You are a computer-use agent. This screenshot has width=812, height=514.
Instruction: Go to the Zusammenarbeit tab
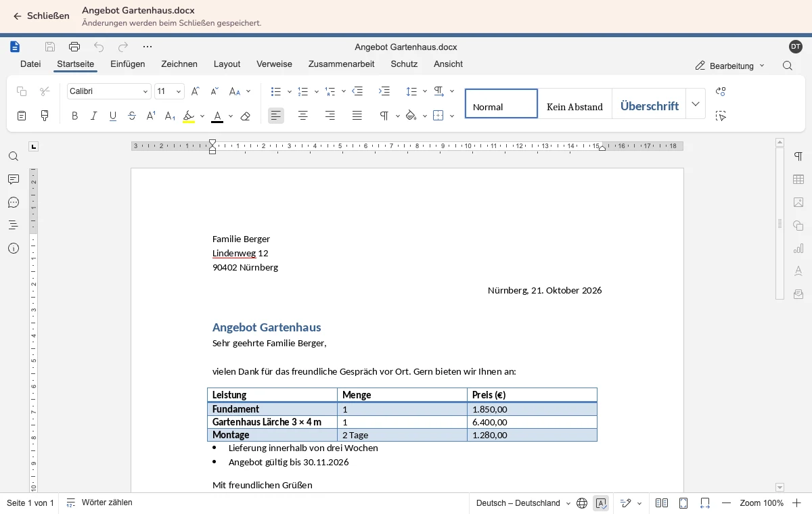(x=341, y=64)
